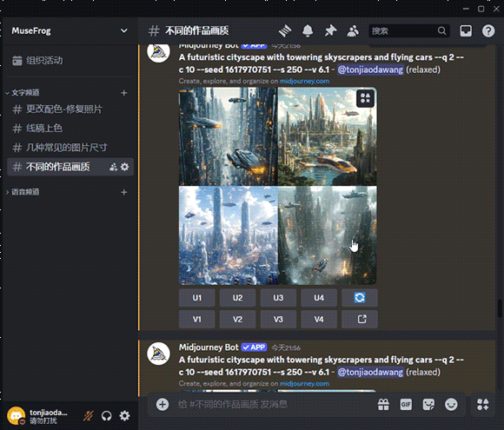This screenshot has height=430, width=504.
Task: Open the help question mark icon
Action: tap(488, 31)
